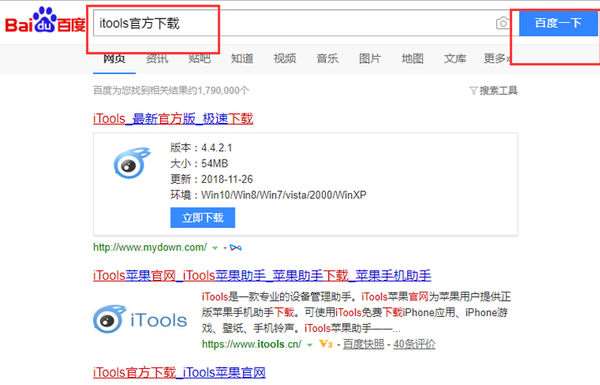This screenshot has height=385, width=600.
Task: Switch to the 贴吧 tab
Action: tap(199, 59)
